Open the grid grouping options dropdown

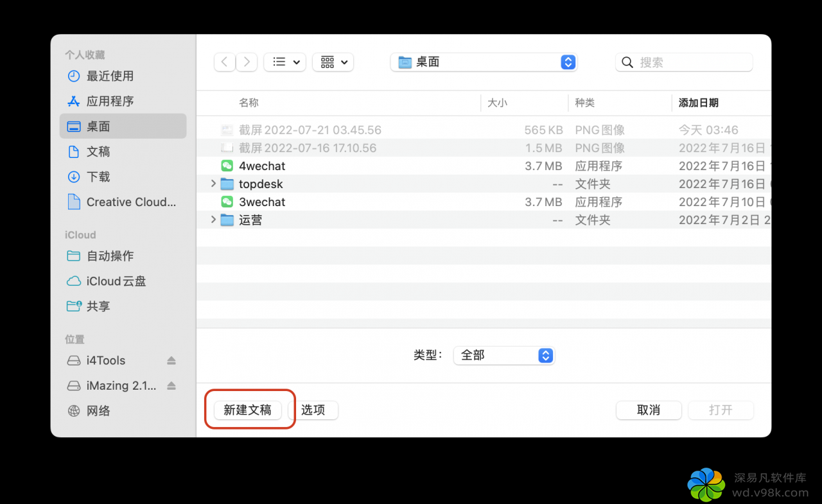click(333, 62)
